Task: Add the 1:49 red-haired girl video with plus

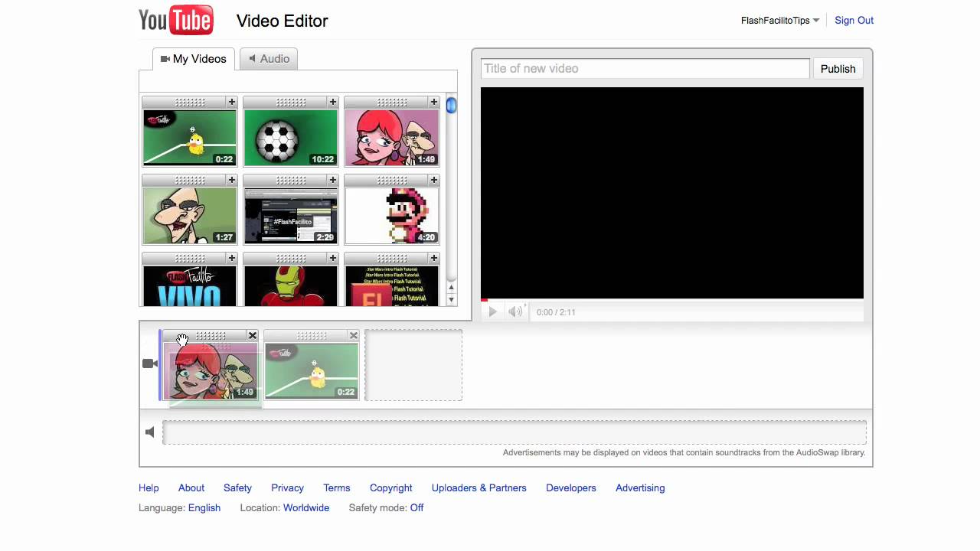Action: [433, 102]
